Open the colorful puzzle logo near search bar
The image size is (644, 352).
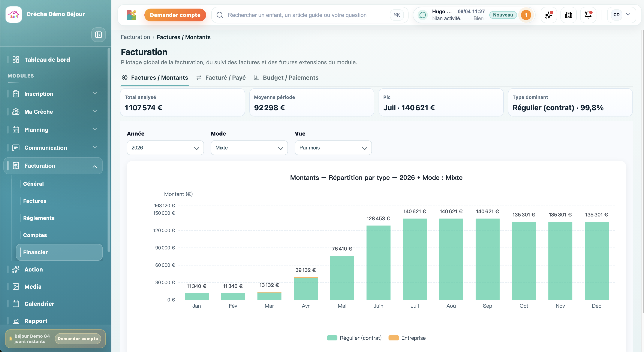coord(131,15)
